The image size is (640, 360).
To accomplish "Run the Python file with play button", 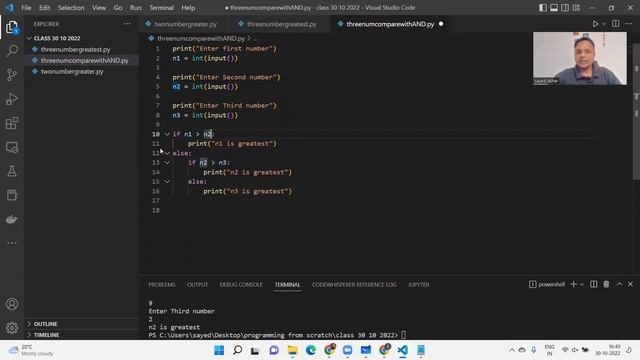I will [595, 24].
